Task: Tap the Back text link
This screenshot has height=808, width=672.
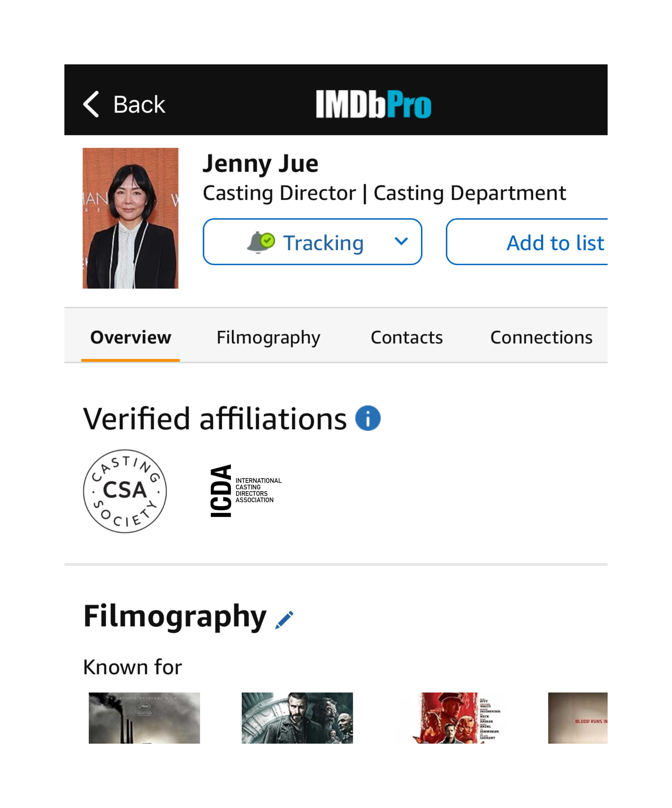Action: point(139,104)
